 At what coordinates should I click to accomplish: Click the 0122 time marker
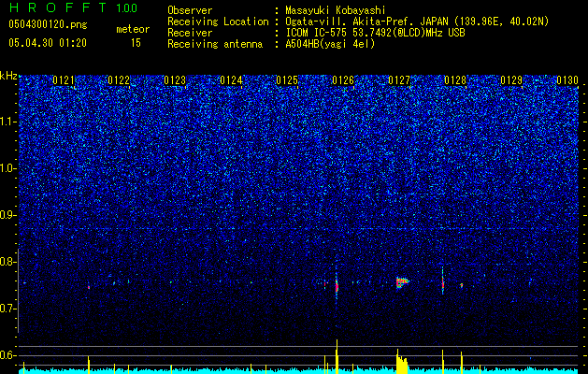tap(119, 80)
